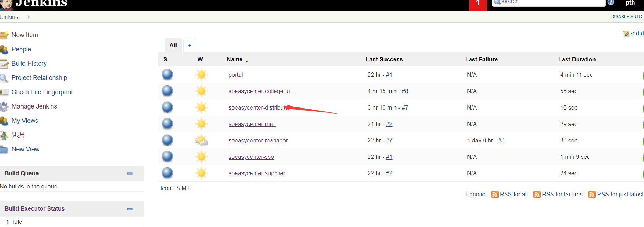Click the My Views icon

click(x=4, y=121)
